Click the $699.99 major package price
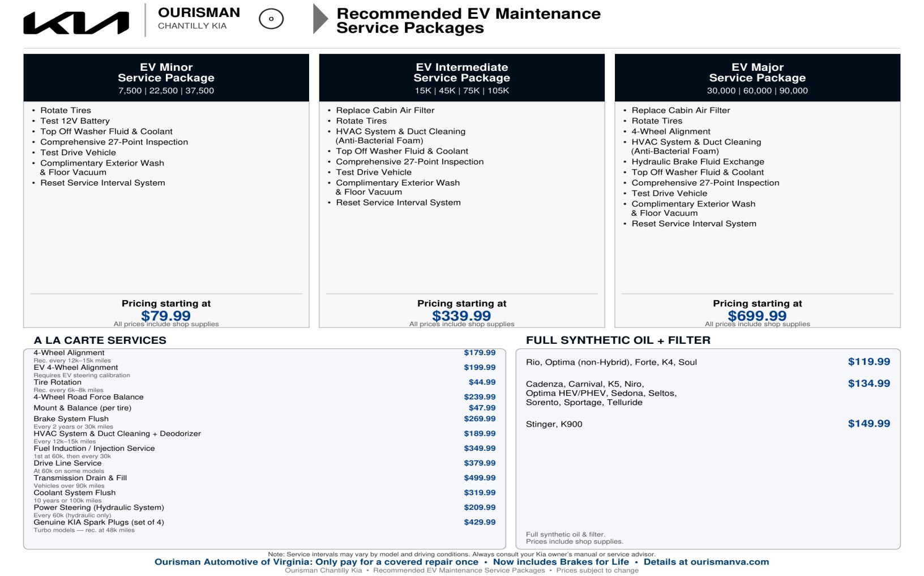This screenshot has width=924, height=576. pyautogui.click(x=757, y=315)
